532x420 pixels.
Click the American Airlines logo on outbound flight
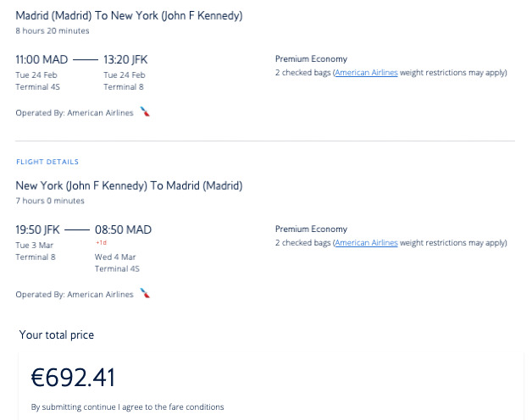[x=145, y=112]
